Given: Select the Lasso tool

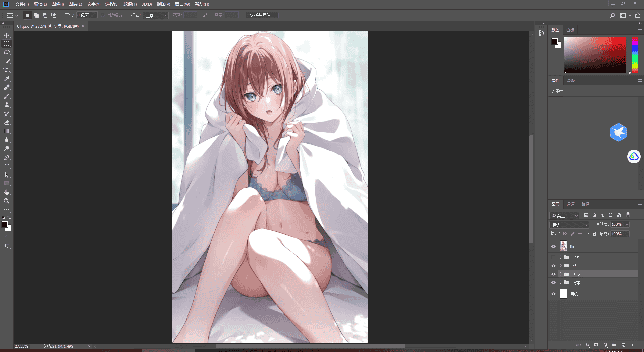Looking at the screenshot, I should 7,52.
